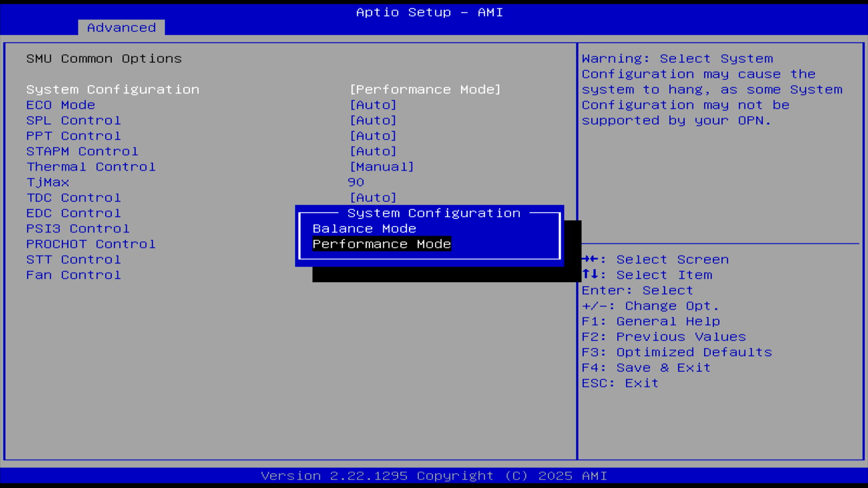Open System Configuration value dropdown
This screenshot has width=868, height=488.
(425, 89)
